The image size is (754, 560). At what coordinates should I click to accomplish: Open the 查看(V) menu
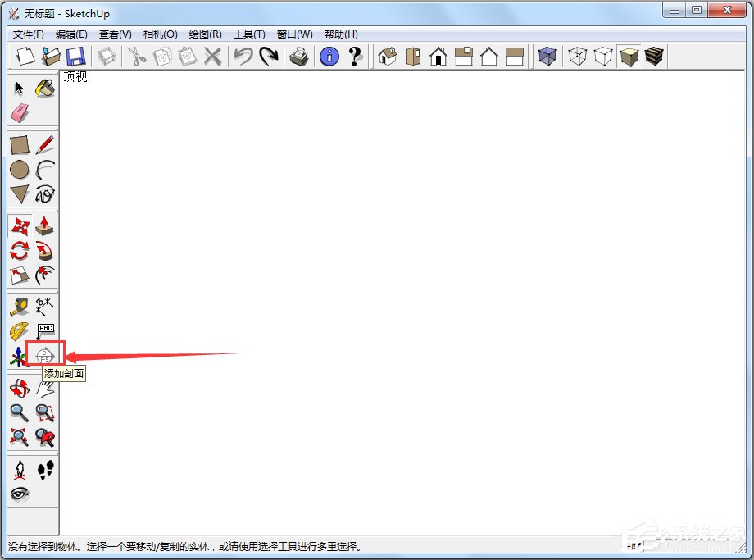115,34
